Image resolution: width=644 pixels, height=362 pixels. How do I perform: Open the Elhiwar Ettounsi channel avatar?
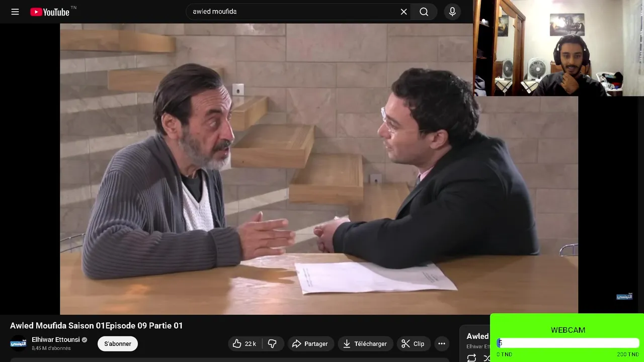tap(19, 343)
